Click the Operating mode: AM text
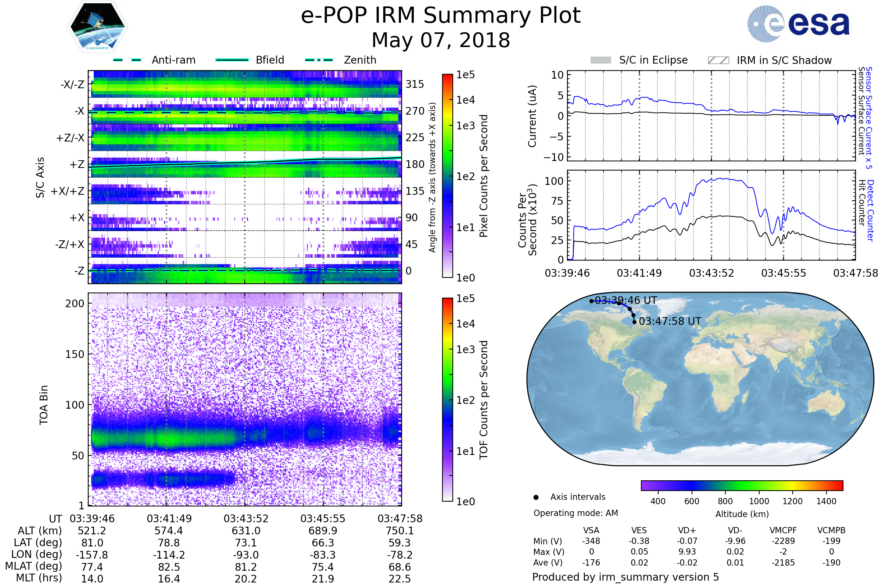 [x=576, y=513]
